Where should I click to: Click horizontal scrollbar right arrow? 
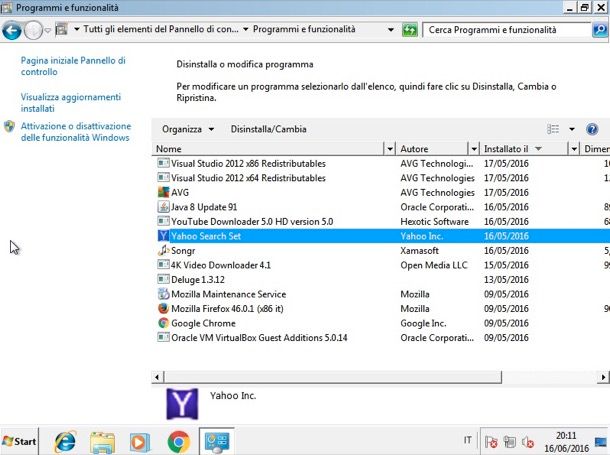pyautogui.click(x=603, y=377)
